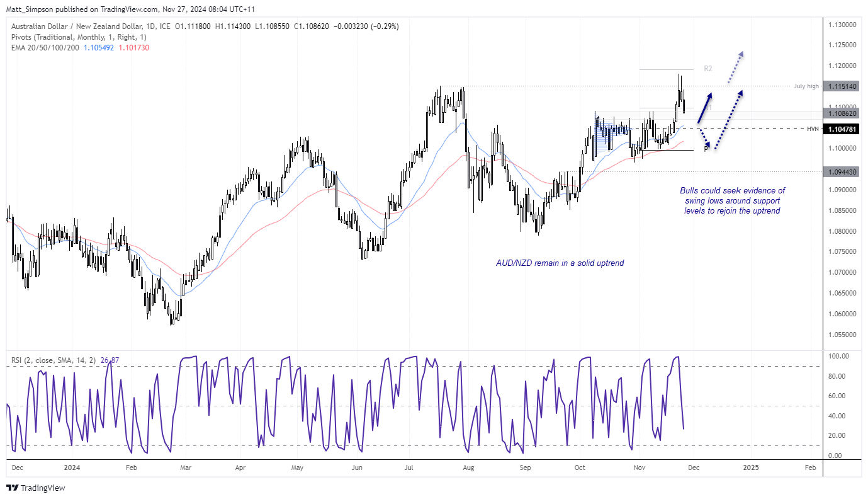The height and width of the screenshot is (499, 868).
Task: Click the July high label
Action: [806, 86]
